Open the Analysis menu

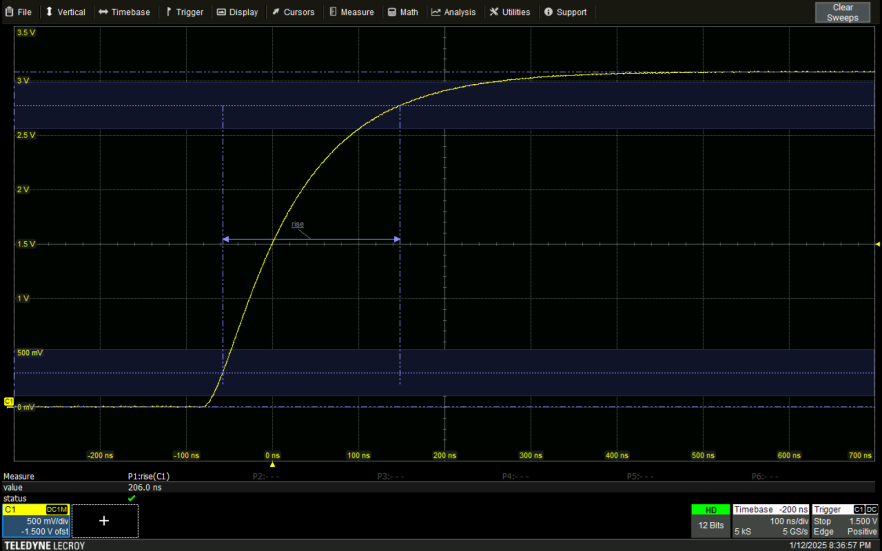tap(453, 12)
